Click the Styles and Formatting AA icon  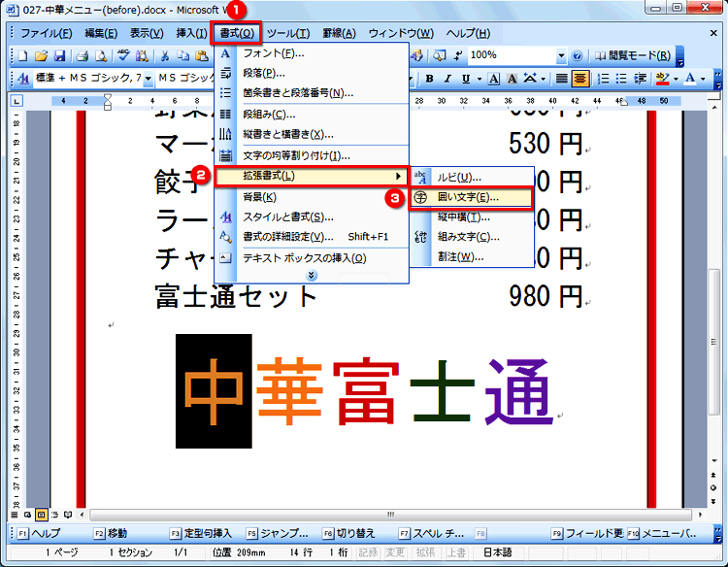pos(22,79)
